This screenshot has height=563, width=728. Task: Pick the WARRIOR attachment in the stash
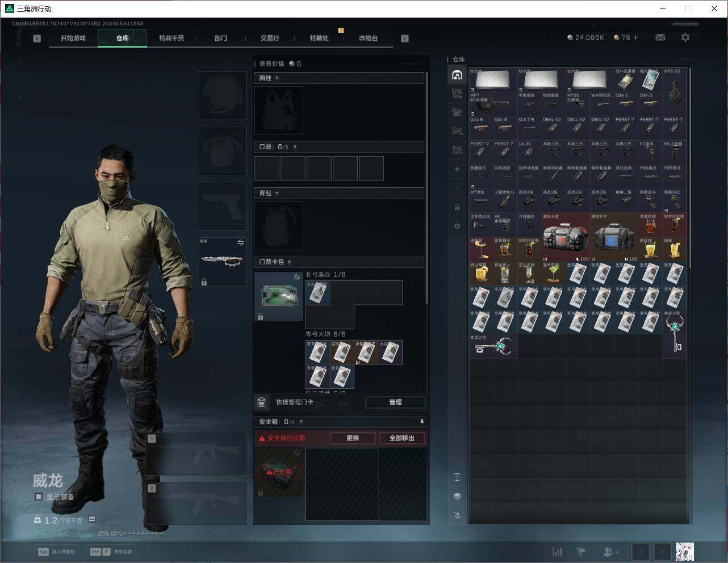602,104
